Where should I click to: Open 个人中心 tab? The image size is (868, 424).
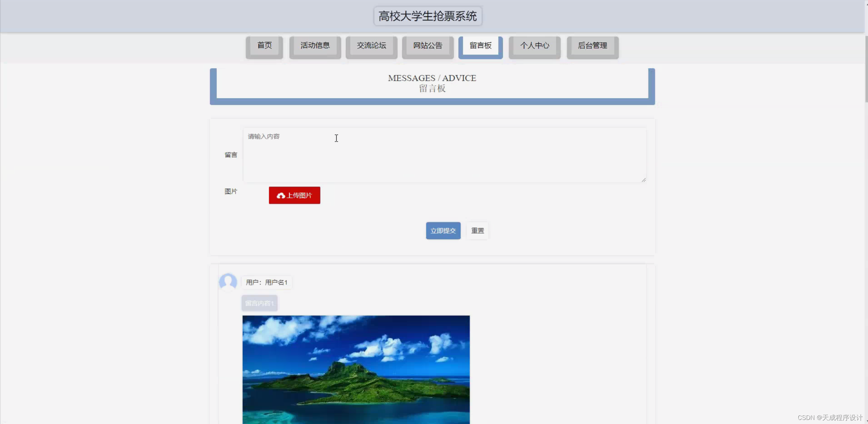(x=534, y=46)
